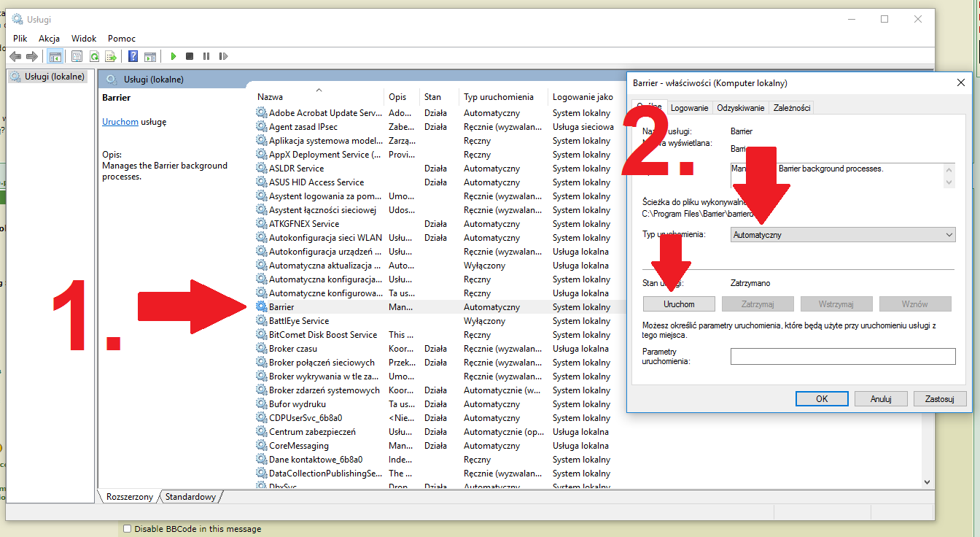Click the gear icon beside Broker czasu
The image size is (980, 537).
click(262, 349)
